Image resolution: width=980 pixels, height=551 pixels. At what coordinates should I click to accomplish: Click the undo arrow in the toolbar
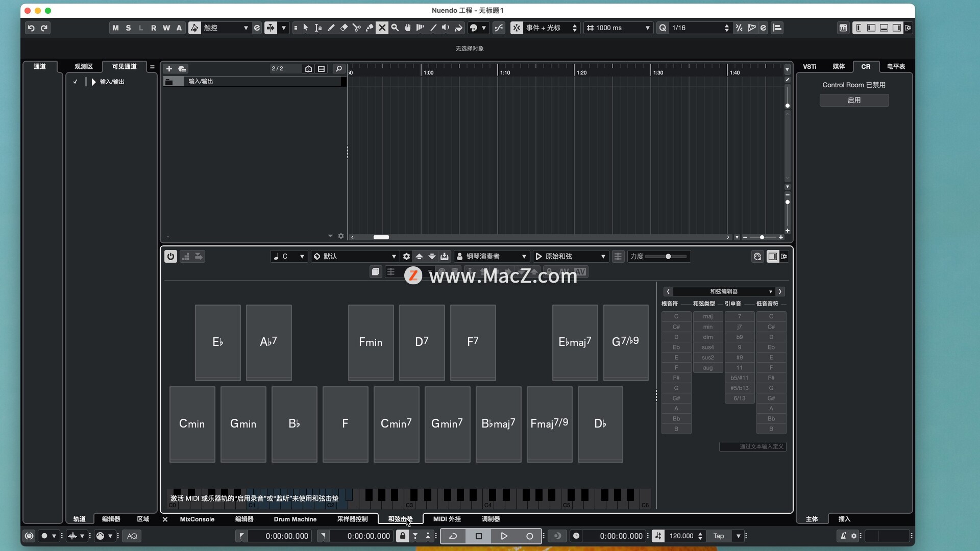pos(31,28)
